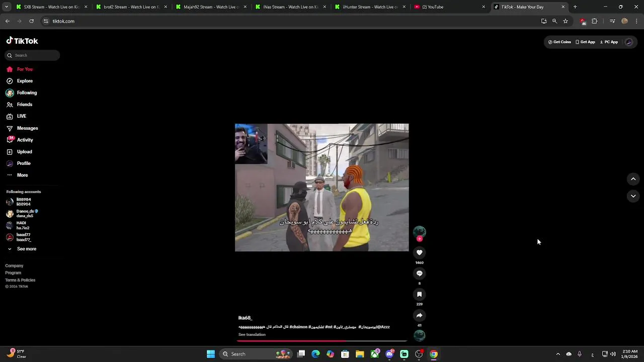Click the zoom magnifier in address bar

click(554, 21)
